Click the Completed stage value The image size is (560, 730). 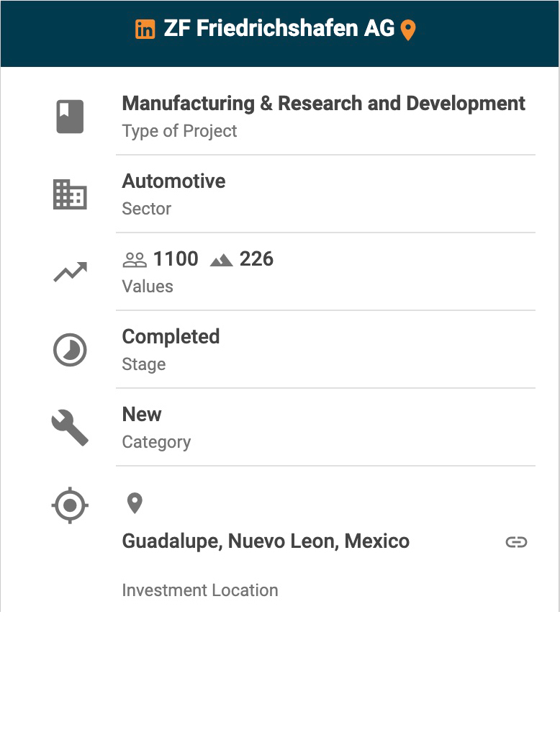(171, 337)
